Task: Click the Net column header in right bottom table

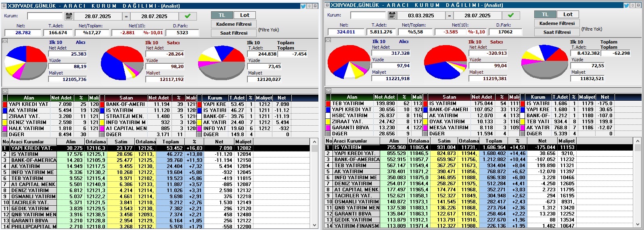Action: pyautogui.click(x=542, y=141)
